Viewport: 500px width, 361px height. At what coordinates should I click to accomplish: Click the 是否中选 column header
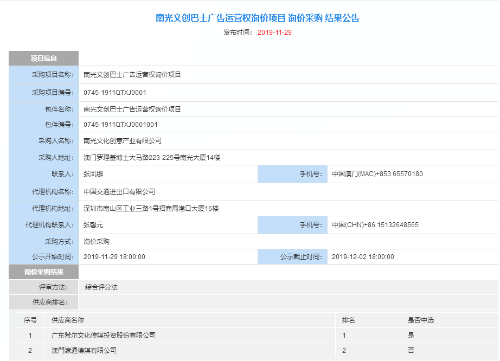pos(421,320)
